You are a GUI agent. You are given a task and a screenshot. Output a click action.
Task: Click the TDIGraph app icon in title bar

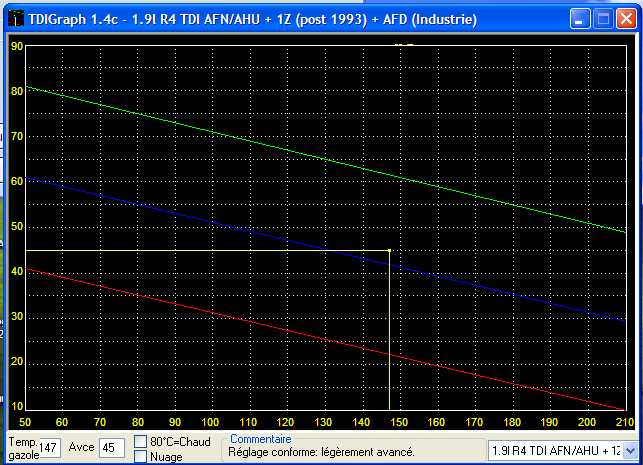tap(16, 19)
